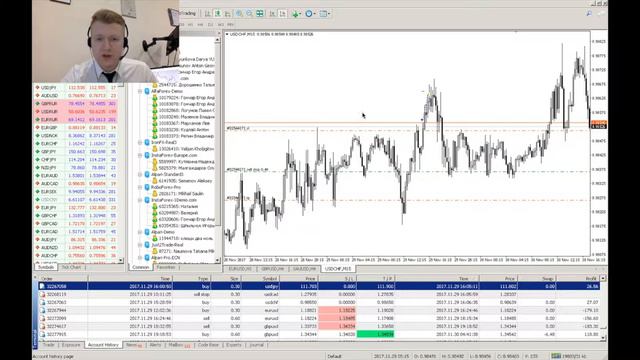Click the zoom in magnifier icon
The image size is (640, 360).
239,13
